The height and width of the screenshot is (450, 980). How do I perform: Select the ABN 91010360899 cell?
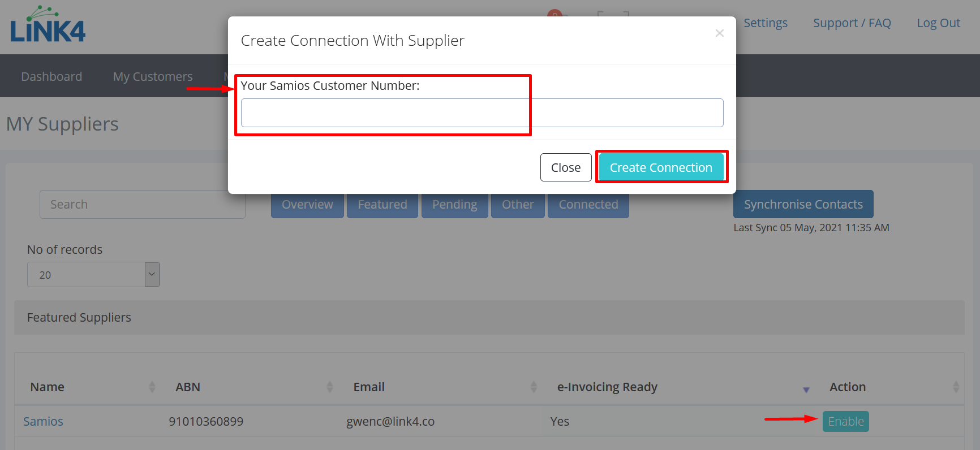click(x=206, y=421)
